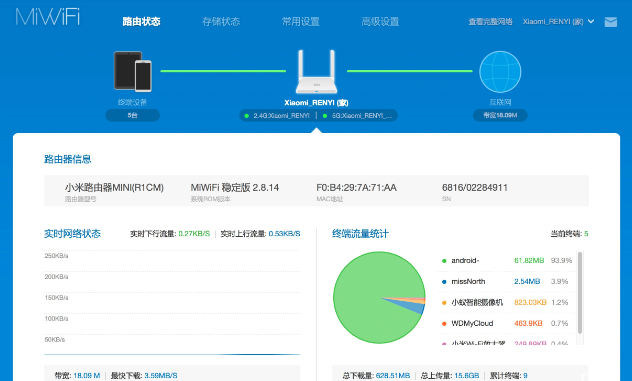Select the android- device row
The height and width of the screenshot is (381, 632).
507,260
